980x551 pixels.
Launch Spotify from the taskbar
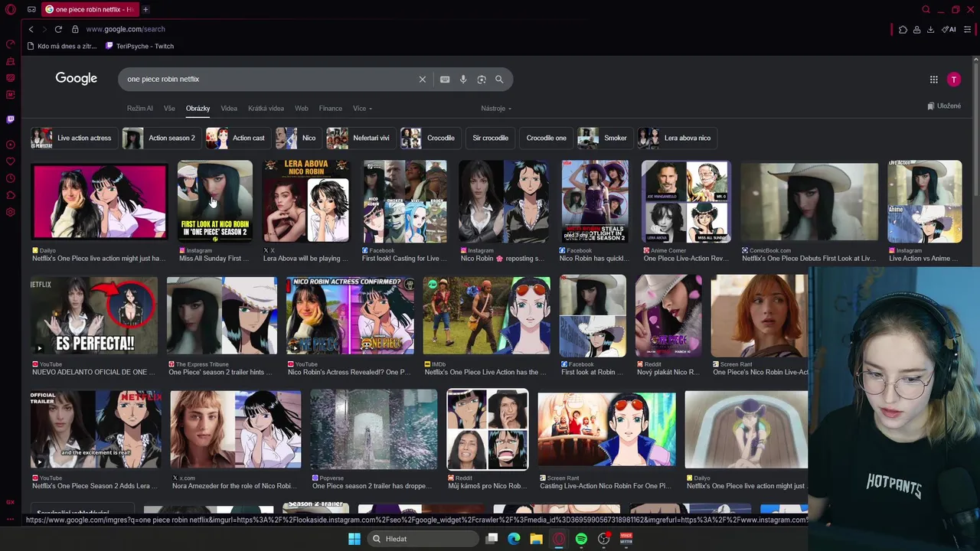click(581, 539)
